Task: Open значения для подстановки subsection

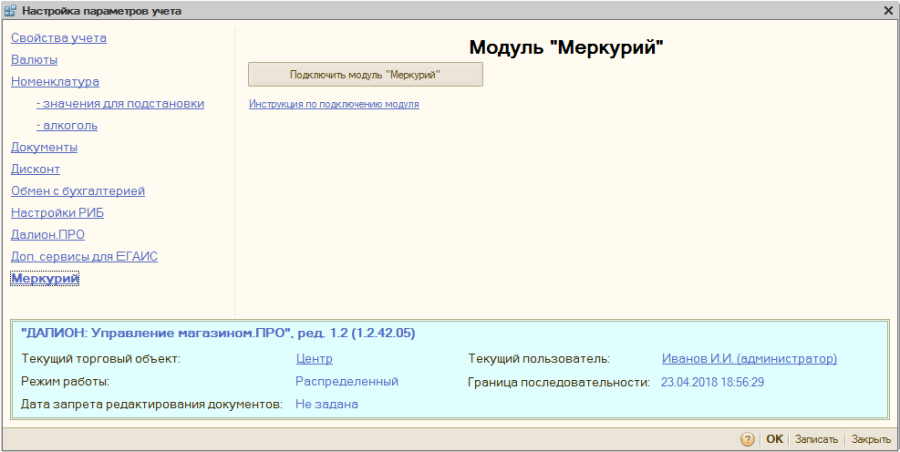Action: click(120, 103)
